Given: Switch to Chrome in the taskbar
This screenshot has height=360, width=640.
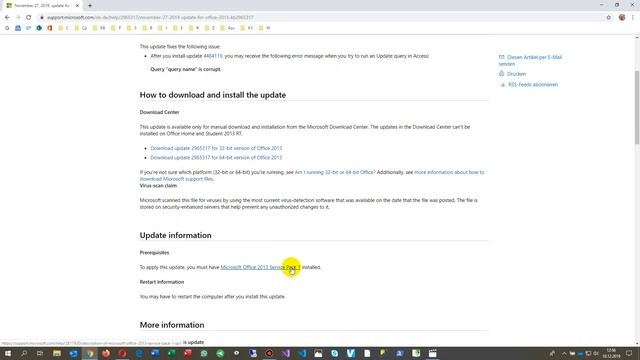Looking at the screenshot, I should pos(89,353).
